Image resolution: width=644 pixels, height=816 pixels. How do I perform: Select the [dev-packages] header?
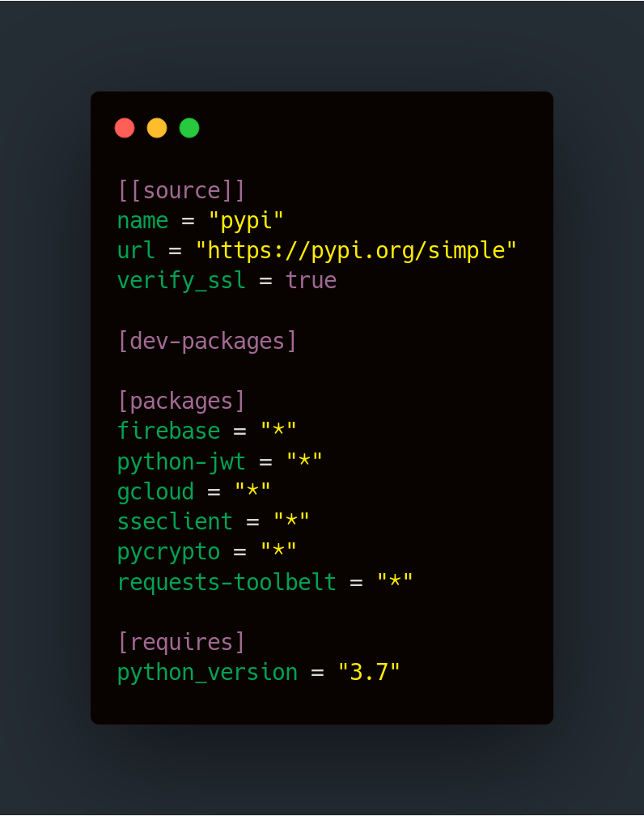(207, 342)
